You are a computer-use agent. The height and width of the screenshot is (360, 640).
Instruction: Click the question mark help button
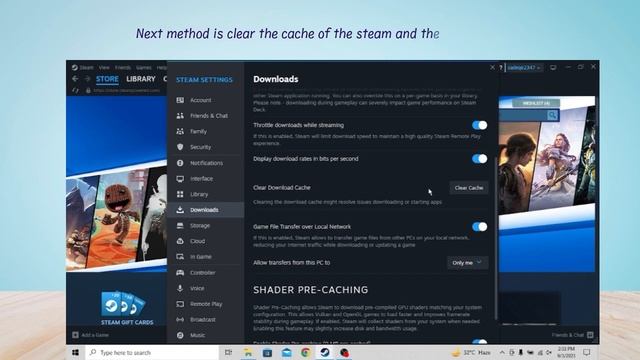501,68
